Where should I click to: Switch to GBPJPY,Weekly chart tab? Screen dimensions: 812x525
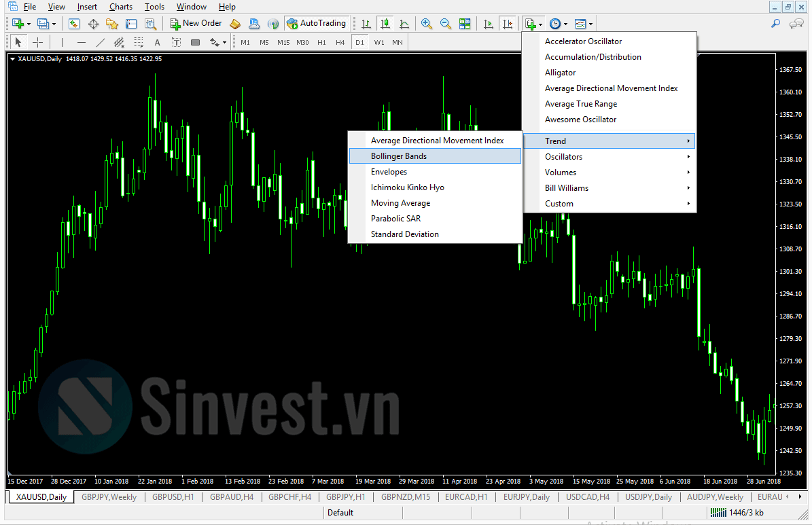[109, 497]
